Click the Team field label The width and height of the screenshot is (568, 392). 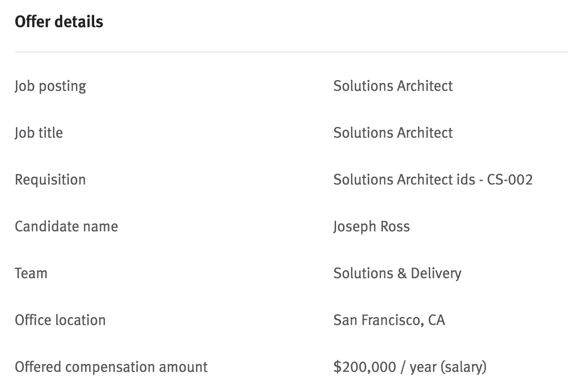coord(31,274)
